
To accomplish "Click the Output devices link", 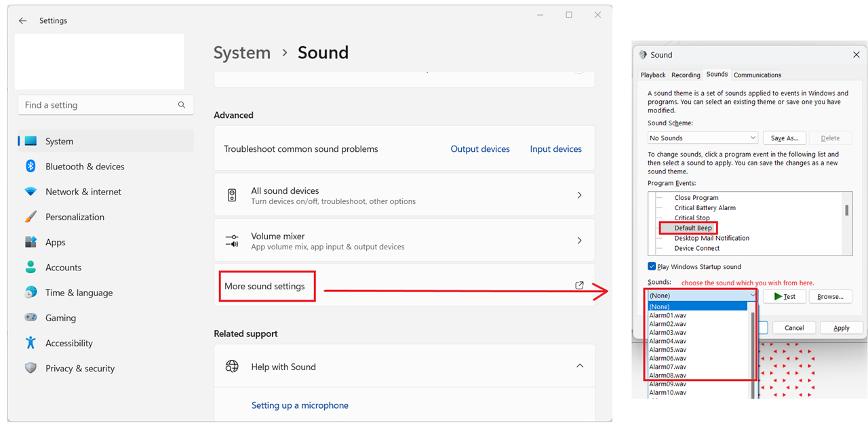I will (x=480, y=149).
